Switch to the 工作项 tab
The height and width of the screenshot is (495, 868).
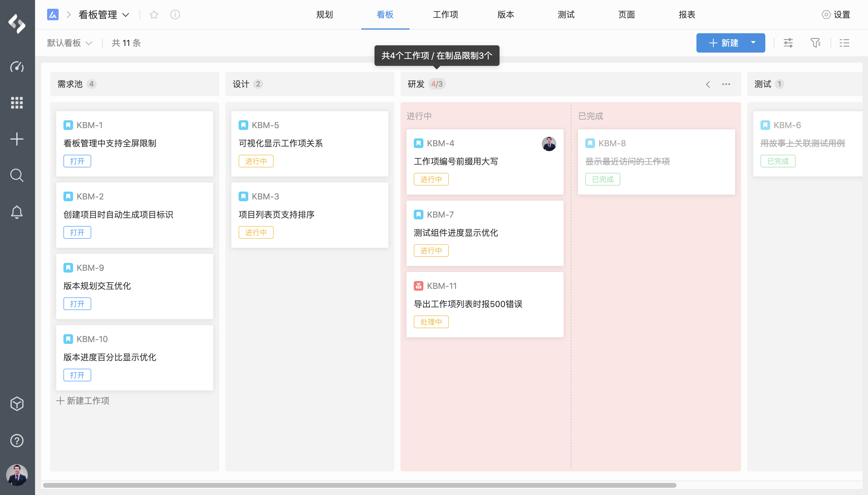point(445,15)
